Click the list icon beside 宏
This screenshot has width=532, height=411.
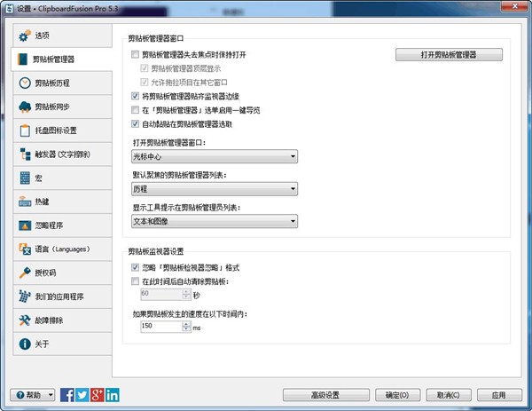click(25, 178)
